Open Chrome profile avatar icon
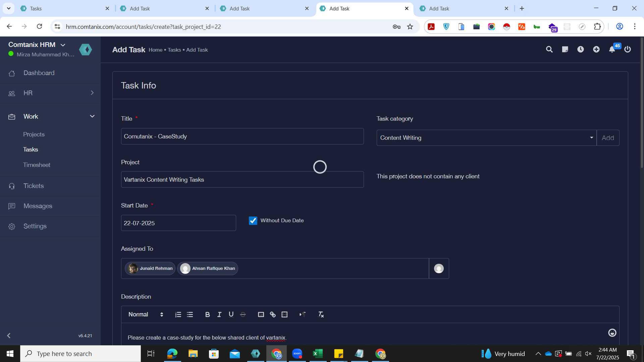644x362 pixels. (x=620, y=26)
